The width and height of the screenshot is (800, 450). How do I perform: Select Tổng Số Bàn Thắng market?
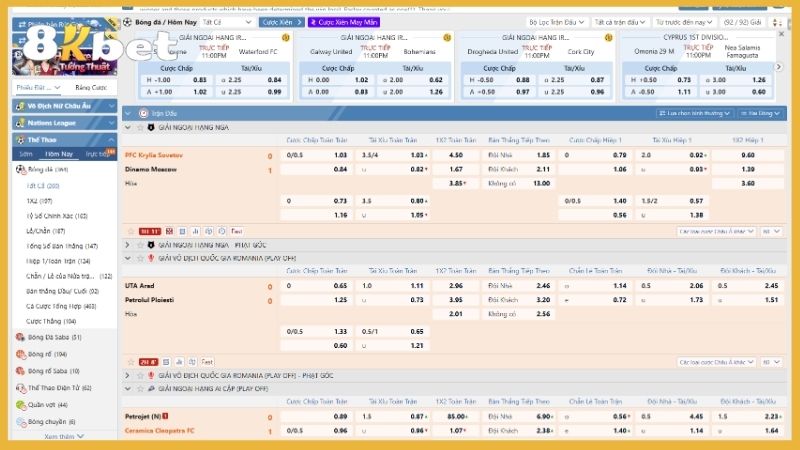coord(62,246)
